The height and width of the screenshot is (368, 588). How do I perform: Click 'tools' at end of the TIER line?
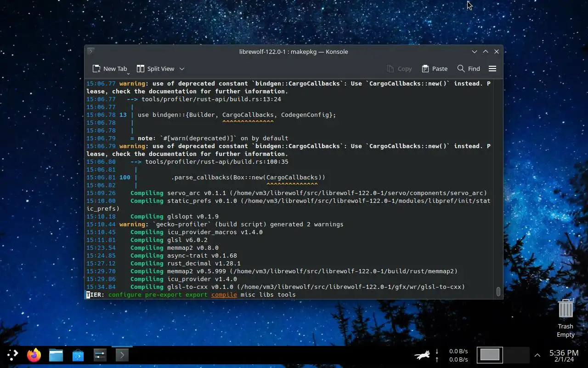coord(287,294)
